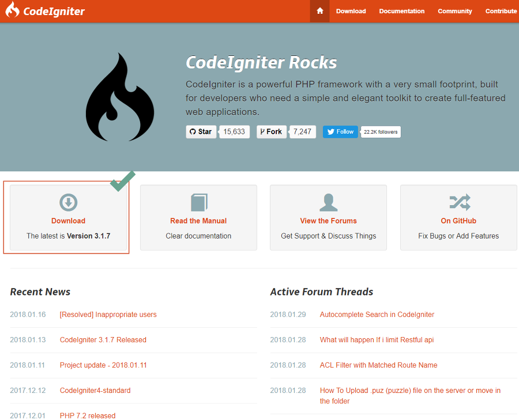Click the home icon in navigation bar
Image resolution: width=519 pixels, height=420 pixels.
pyautogui.click(x=319, y=11)
